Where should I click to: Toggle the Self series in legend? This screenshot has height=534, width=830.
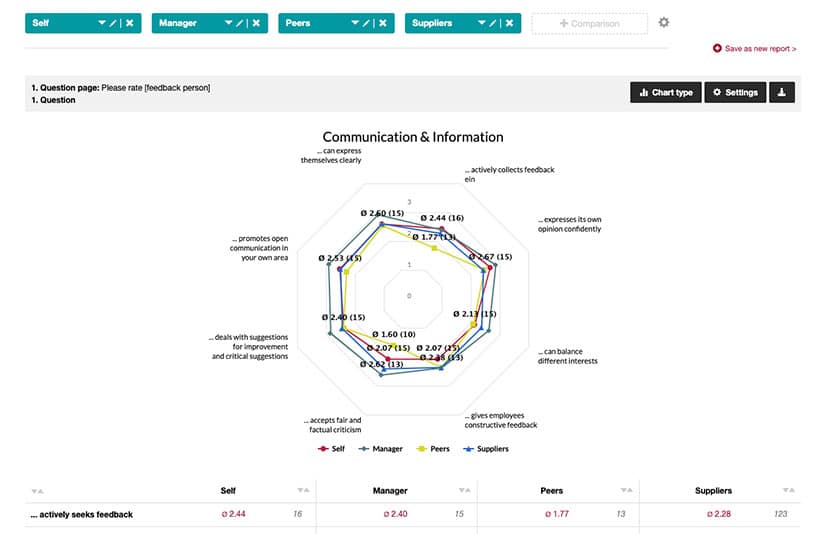[x=331, y=449]
